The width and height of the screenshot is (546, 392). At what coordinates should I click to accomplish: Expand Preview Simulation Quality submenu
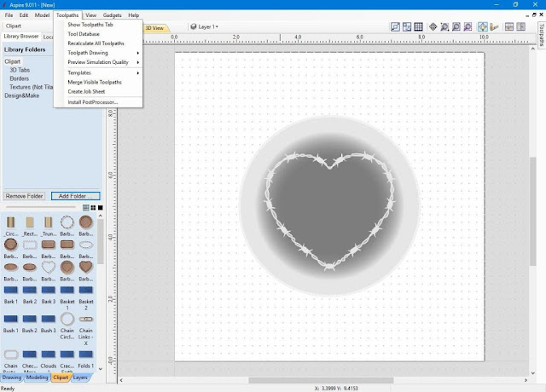pyautogui.click(x=98, y=62)
